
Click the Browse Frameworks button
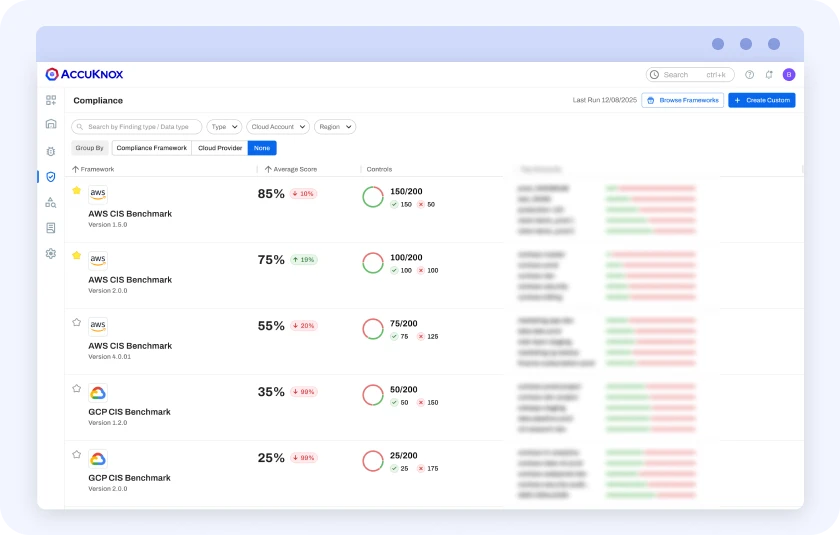point(682,100)
